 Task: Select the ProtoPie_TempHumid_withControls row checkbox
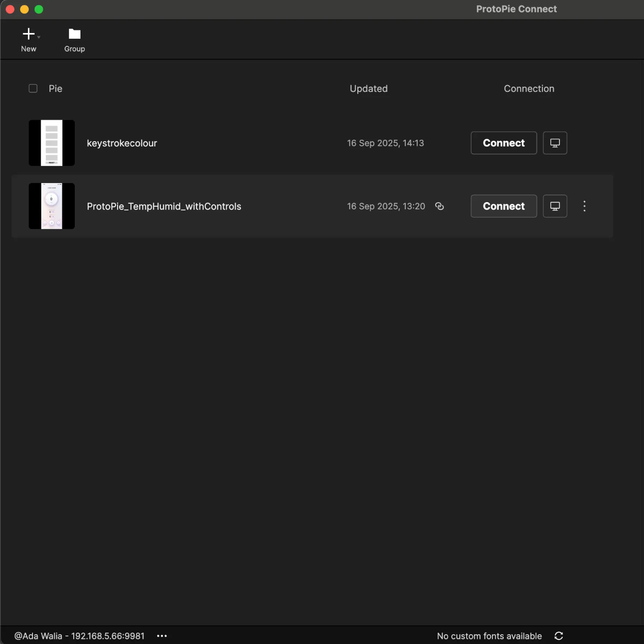tap(33, 206)
